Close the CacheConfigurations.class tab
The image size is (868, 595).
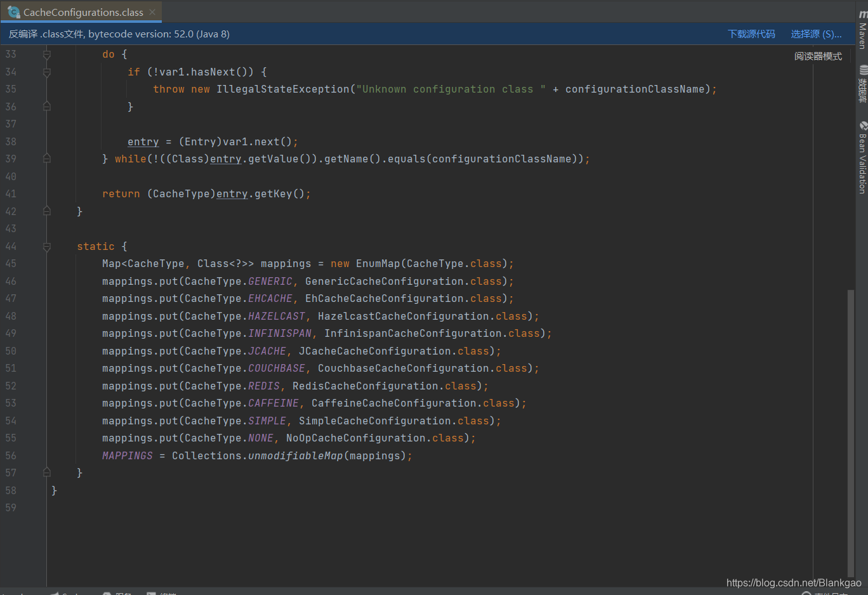coord(152,12)
